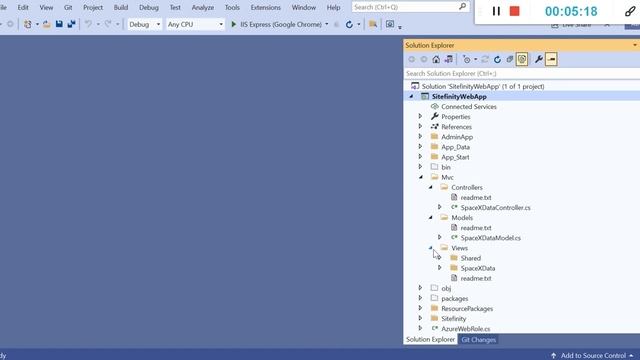Click the Collapse All icon in Solution Explorer
Viewport: 640px width, 360px height.
[509, 59]
